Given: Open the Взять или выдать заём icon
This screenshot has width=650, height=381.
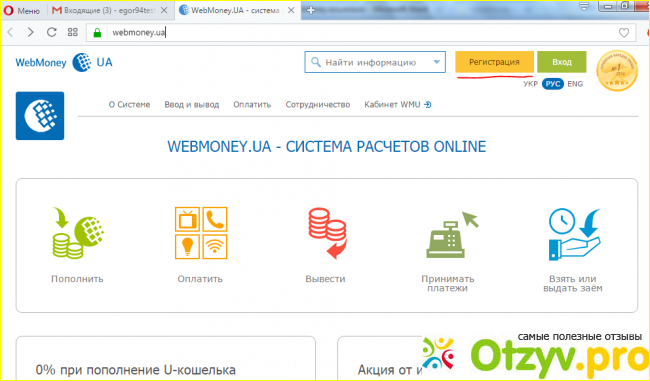Looking at the screenshot, I should 574,234.
